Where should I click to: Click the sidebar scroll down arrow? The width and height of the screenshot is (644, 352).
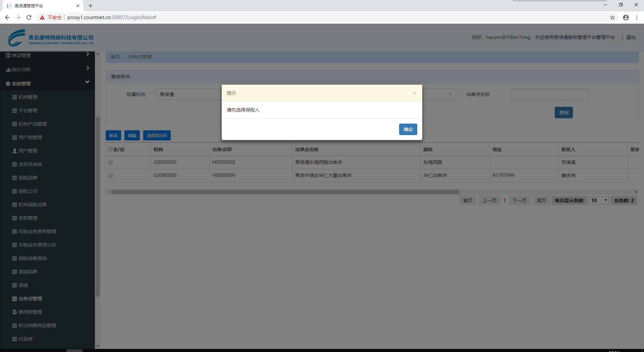98,346
